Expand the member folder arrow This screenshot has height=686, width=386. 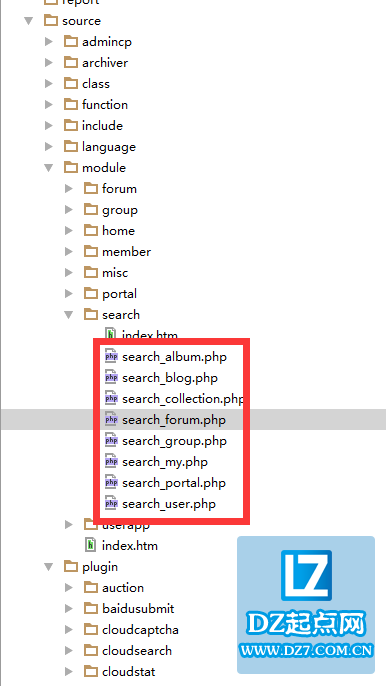[x=69, y=252]
